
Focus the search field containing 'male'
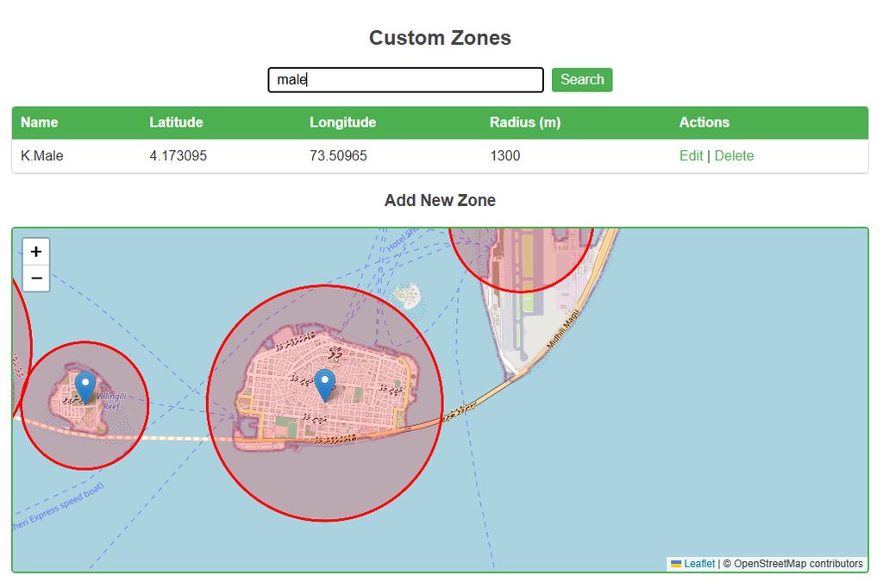(x=405, y=79)
